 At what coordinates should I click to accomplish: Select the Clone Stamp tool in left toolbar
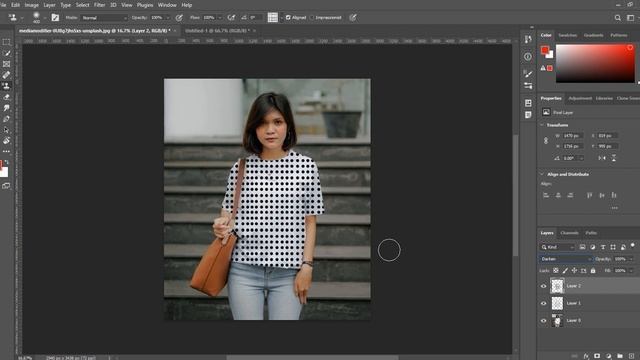pyautogui.click(x=6, y=86)
